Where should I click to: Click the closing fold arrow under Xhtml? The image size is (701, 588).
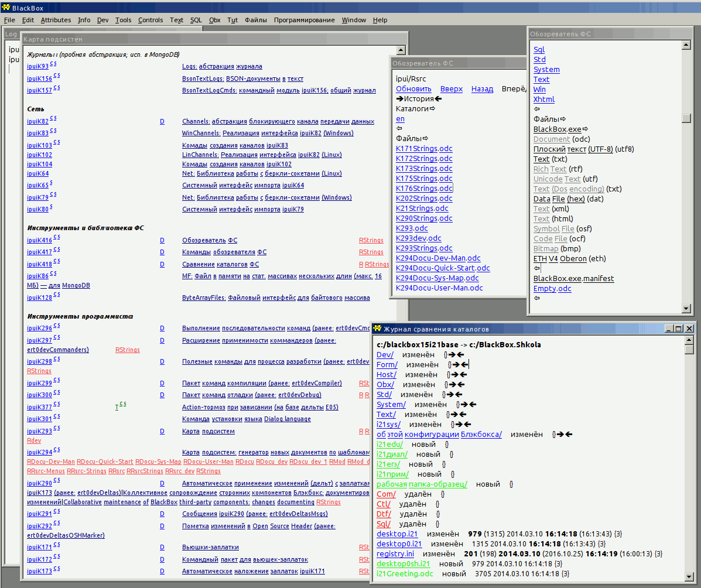537,110
